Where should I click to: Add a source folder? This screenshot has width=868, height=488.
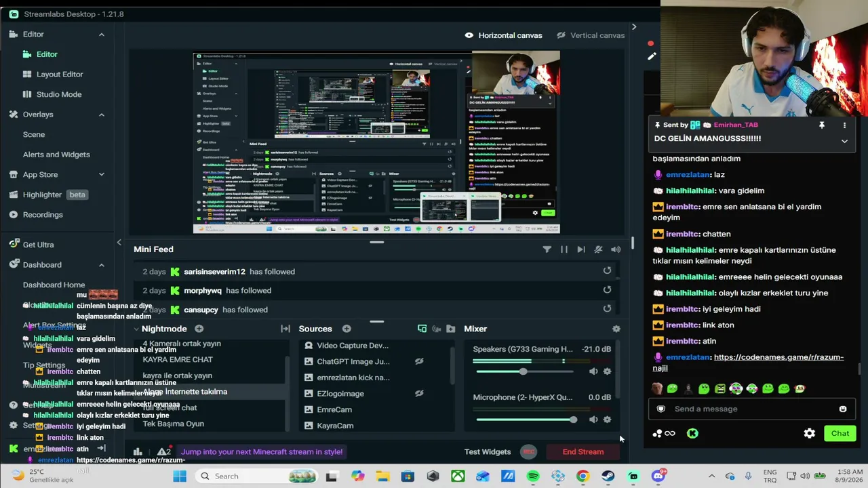pos(451,329)
